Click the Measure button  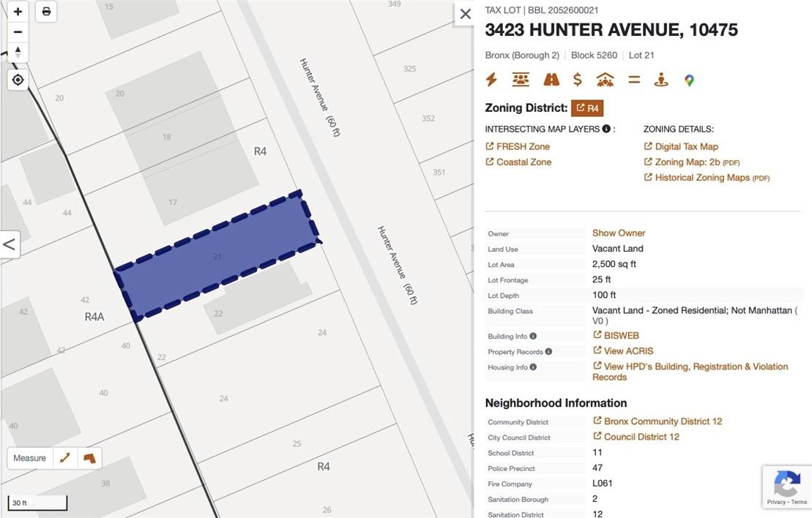tap(29, 457)
